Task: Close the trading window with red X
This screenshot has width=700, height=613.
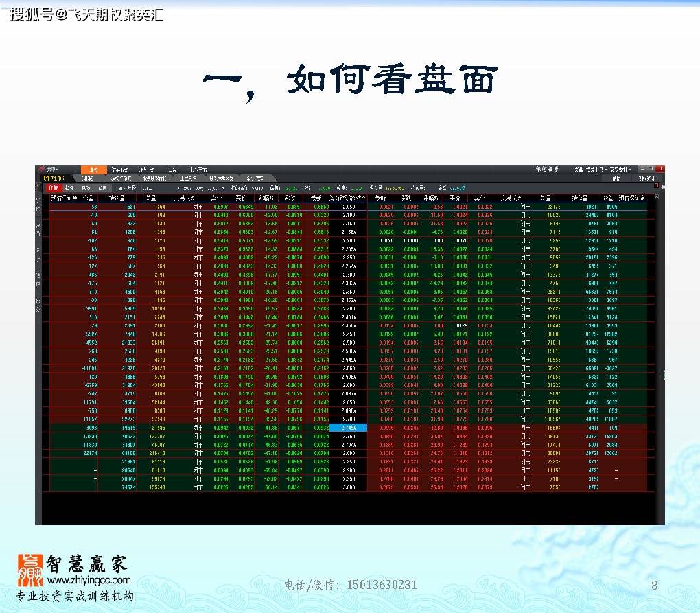Action: click(x=660, y=169)
